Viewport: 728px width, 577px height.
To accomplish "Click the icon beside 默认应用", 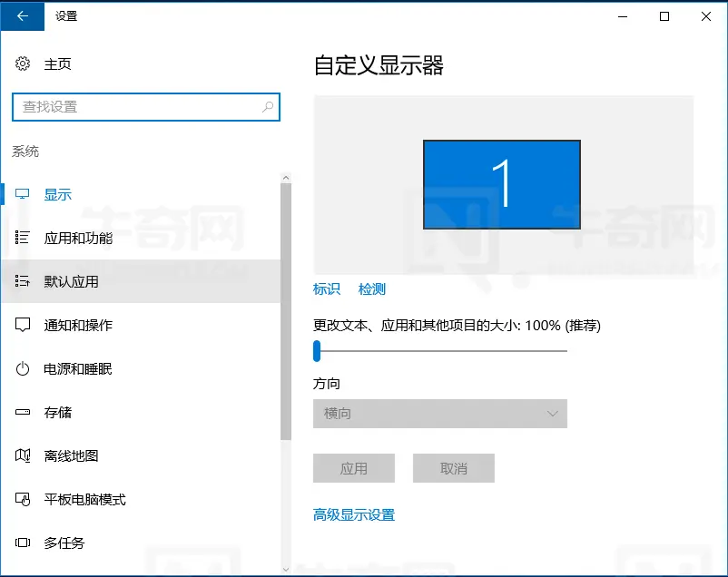I will (x=23, y=281).
